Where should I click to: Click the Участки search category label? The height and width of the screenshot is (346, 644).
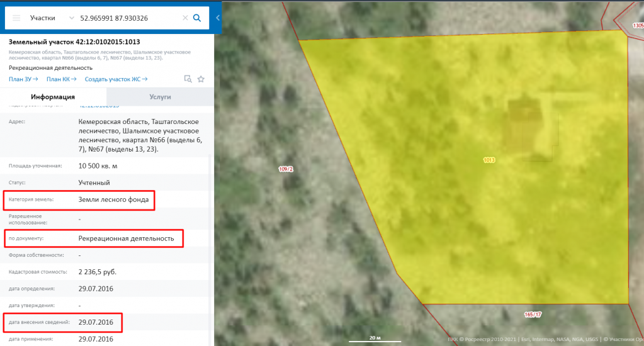(43, 18)
